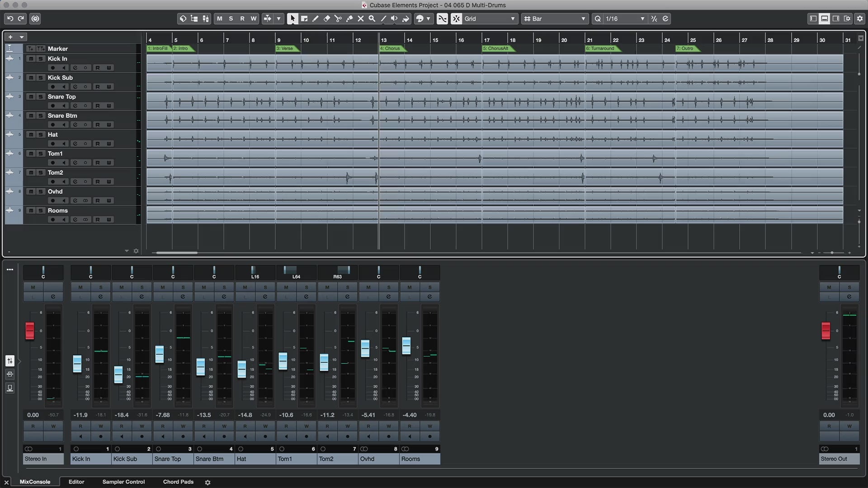Open the Bar grid type dropdown
This screenshot has width=868, height=488.
583,19
